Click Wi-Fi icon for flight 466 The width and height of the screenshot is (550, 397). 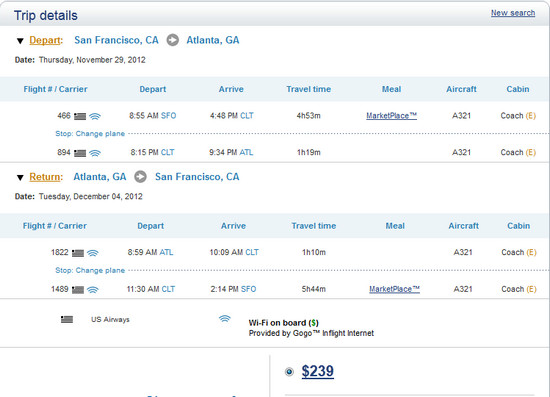95,116
